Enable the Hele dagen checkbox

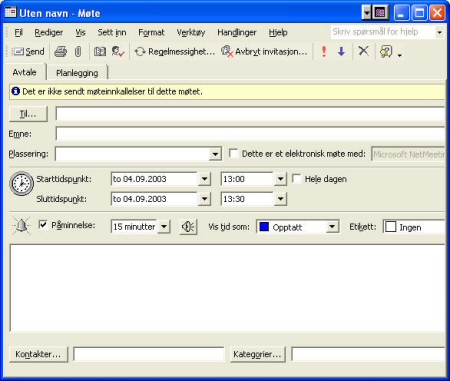[296, 178]
